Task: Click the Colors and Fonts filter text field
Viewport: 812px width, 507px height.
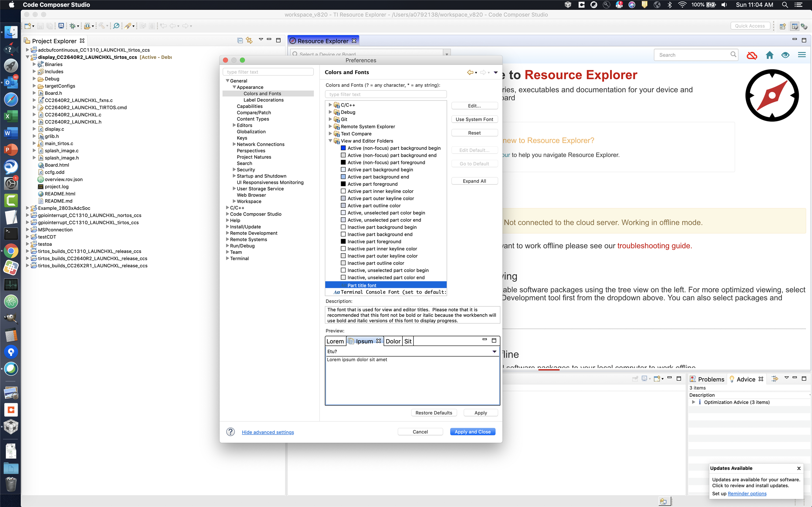Action: click(386, 94)
